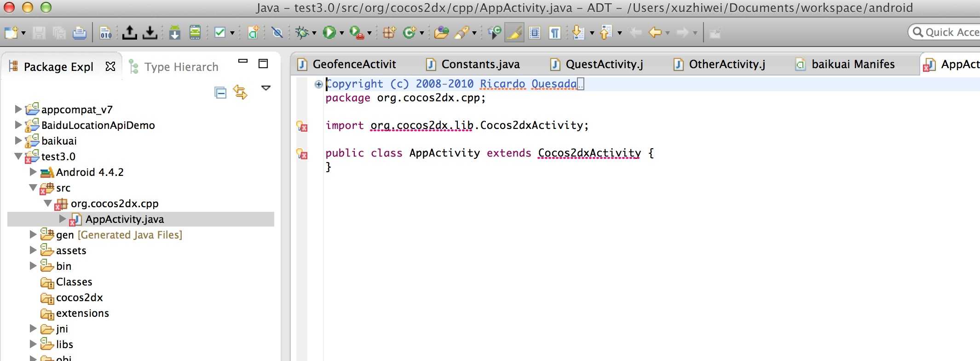Open the New Java Class dropdown arrow
The width and height of the screenshot is (980, 361).
[421, 33]
